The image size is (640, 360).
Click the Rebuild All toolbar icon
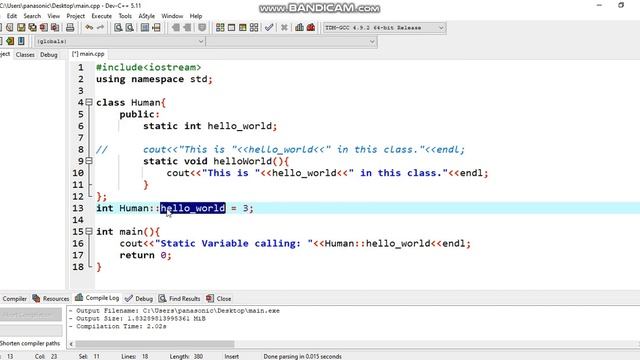(x=254, y=28)
